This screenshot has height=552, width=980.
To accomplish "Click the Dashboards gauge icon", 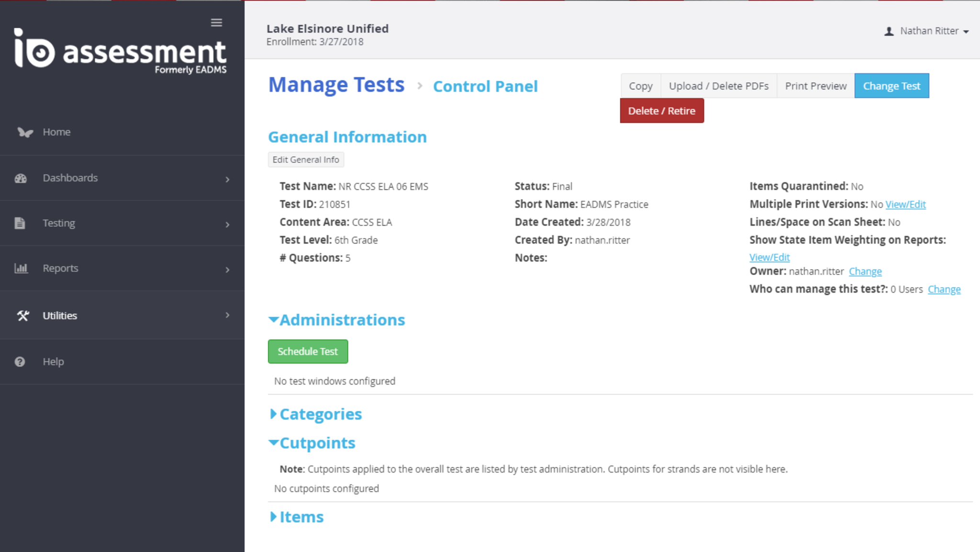I will click(21, 178).
